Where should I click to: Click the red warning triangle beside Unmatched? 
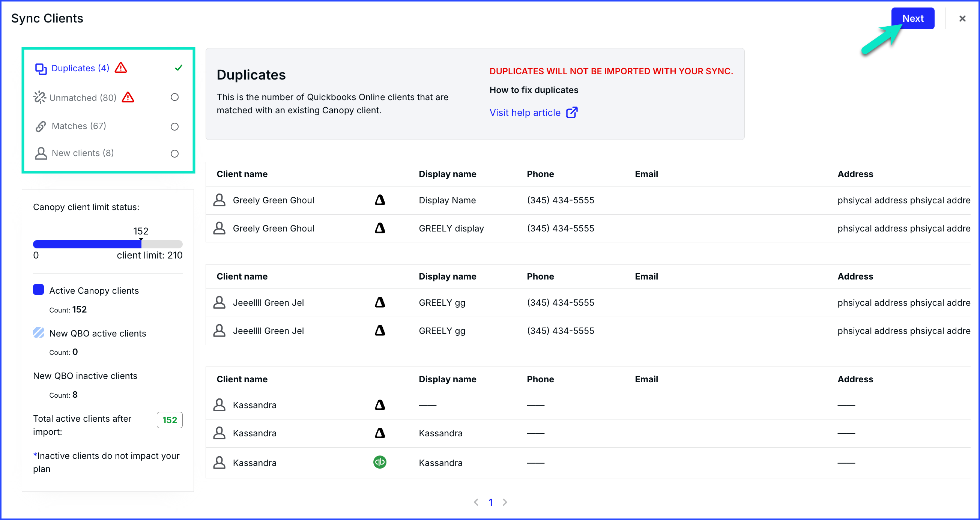[128, 98]
